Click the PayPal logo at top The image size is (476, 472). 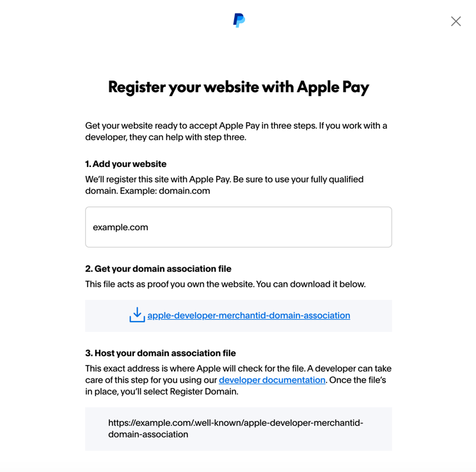pos(239,20)
